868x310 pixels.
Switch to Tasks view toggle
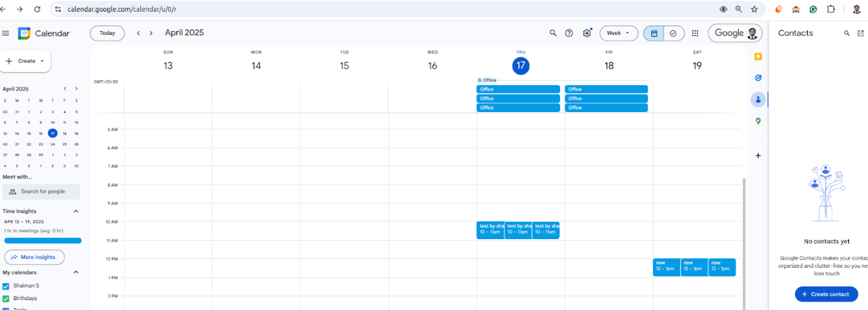[674, 34]
